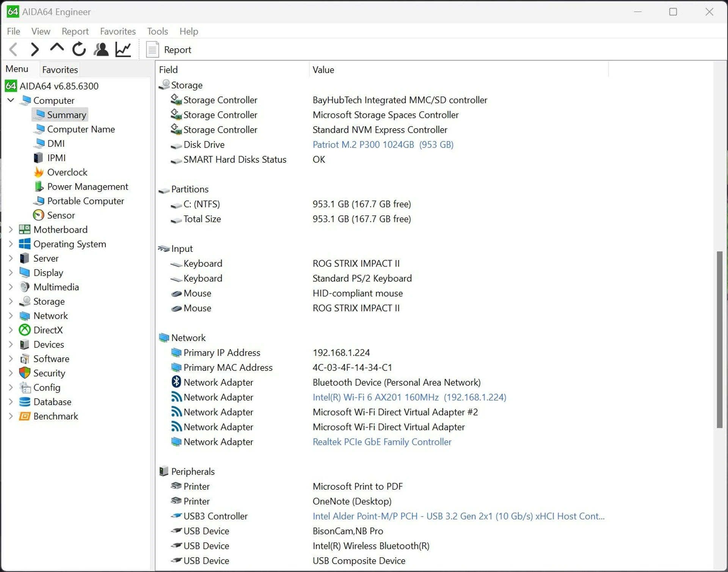Go back with the left arrow toolbar icon
The width and height of the screenshot is (728, 572).
[x=14, y=50]
